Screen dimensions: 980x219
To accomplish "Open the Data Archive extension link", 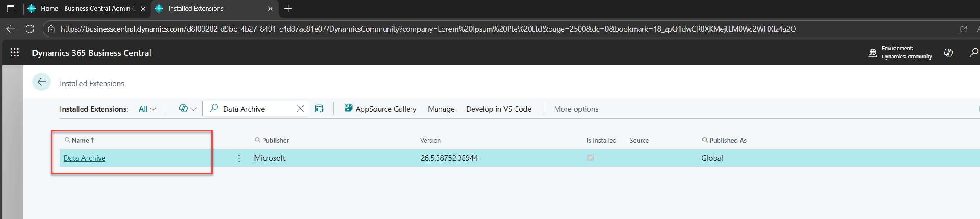I will click(x=84, y=158).
